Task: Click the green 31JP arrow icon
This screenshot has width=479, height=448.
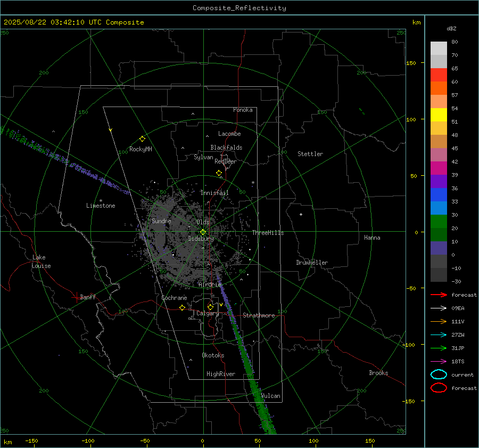Action: 439,348
